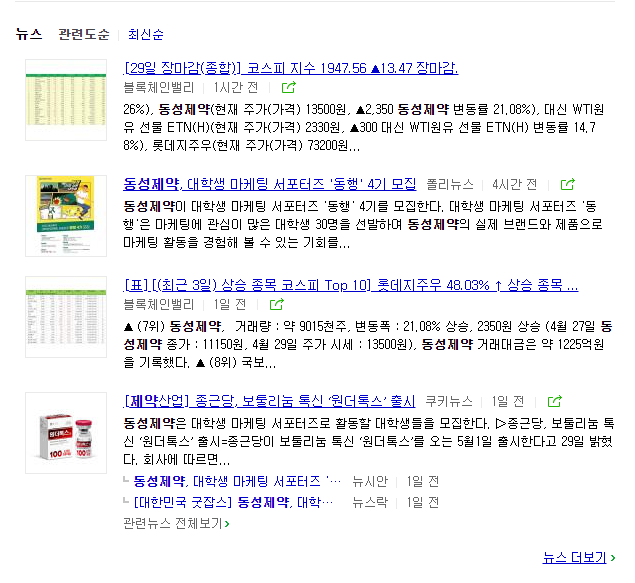The image size is (635, 583).
Task: Sort news by 관련도순
Action: (84, 34)
